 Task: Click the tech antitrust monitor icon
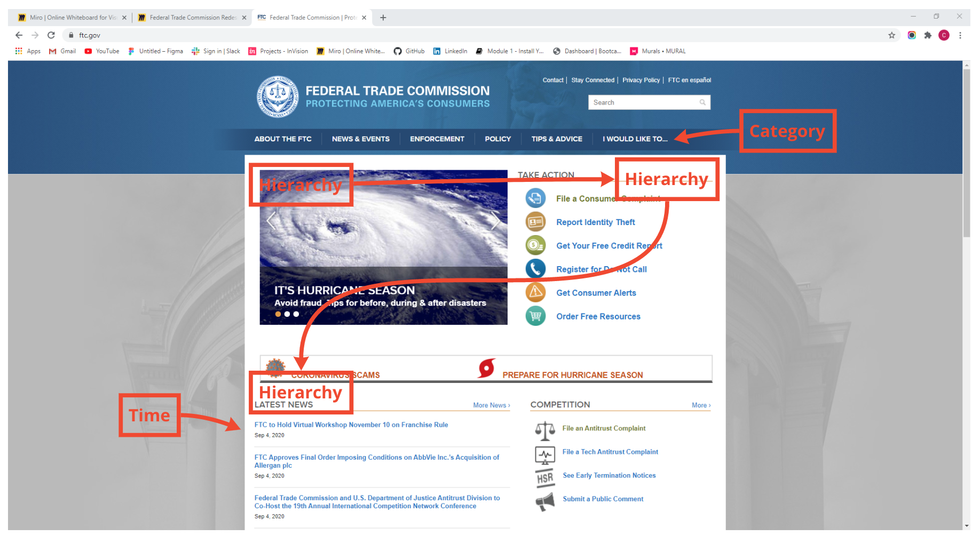point(545,454)
